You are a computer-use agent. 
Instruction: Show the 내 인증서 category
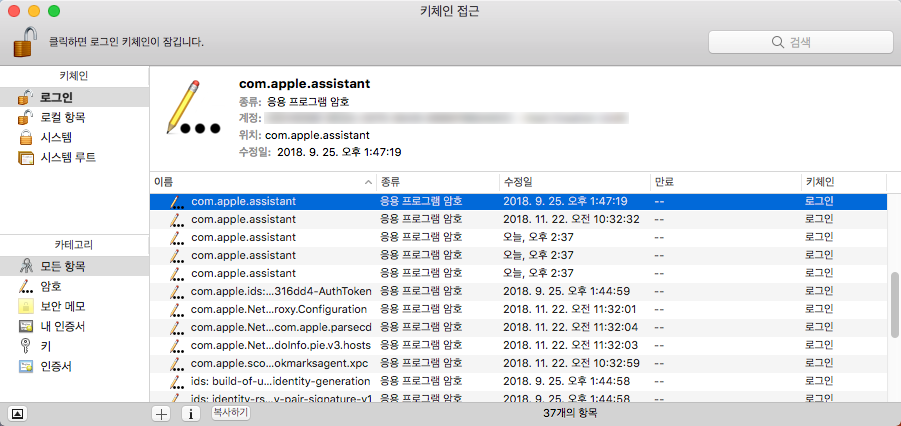pyautogui.click(x=62, y=326)
